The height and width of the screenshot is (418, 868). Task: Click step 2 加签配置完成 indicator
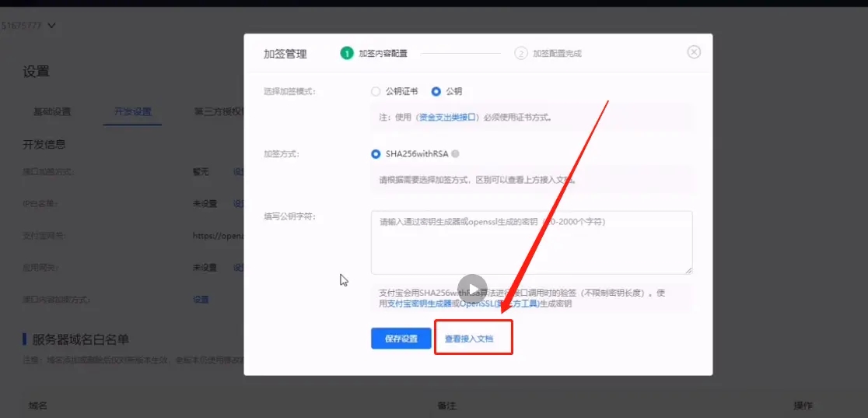[x=548, y=53]
